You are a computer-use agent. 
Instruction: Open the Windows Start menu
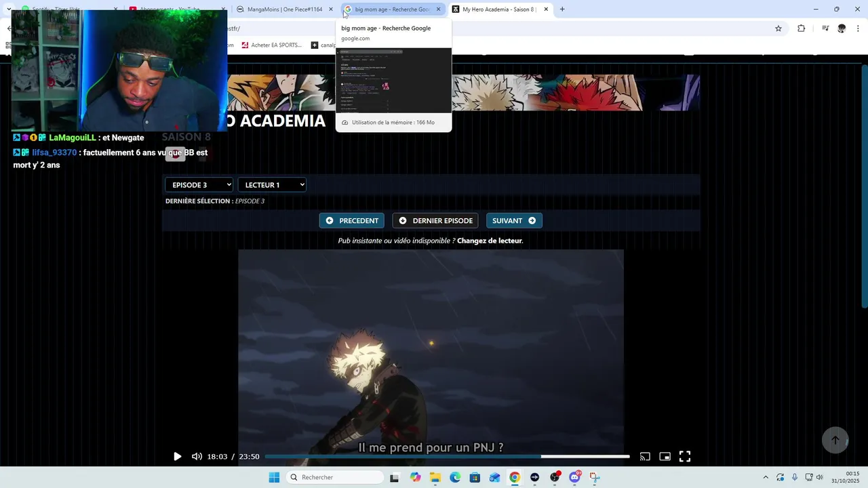[274, 478]
